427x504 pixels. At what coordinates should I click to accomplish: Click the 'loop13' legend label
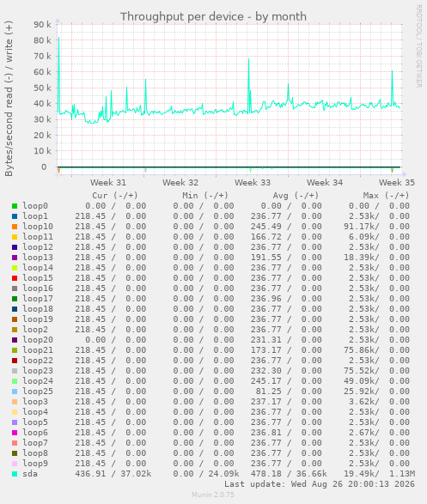38,258
